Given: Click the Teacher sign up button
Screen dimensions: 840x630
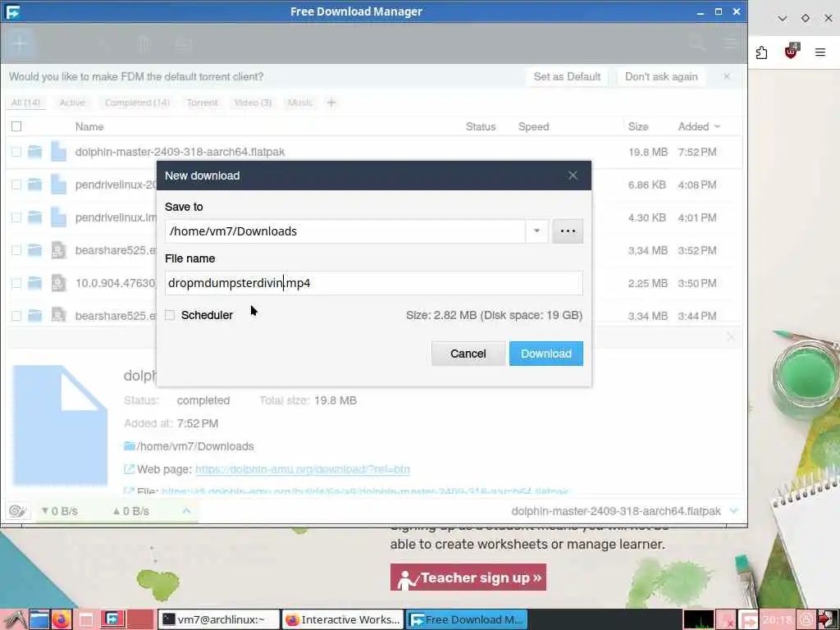Looking at the screenshot, I should 468,577.
